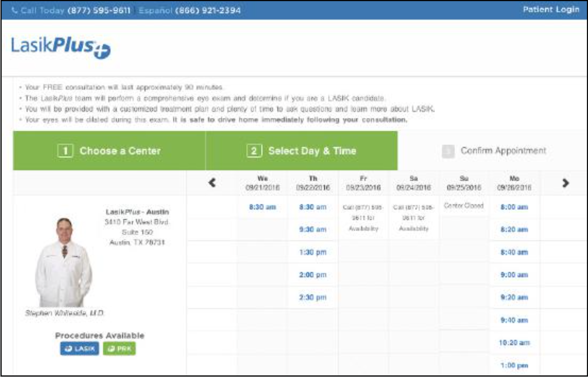Click the Mo 09/26/2016 column header
The width and height of the screenshot is (588, 377).
coord(514,183)
